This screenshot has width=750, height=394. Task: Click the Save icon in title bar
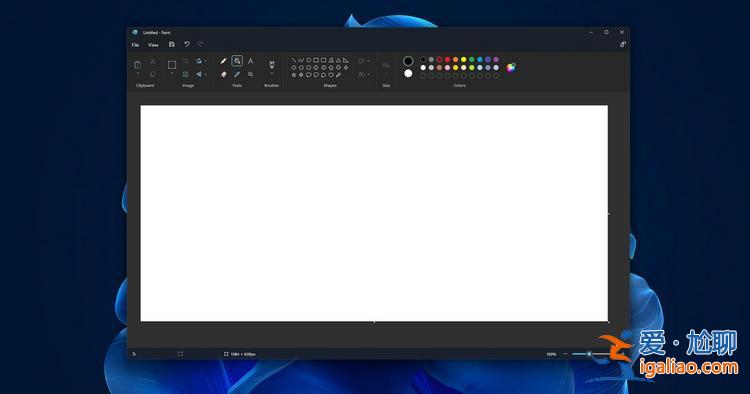click(x=172, y=44)
